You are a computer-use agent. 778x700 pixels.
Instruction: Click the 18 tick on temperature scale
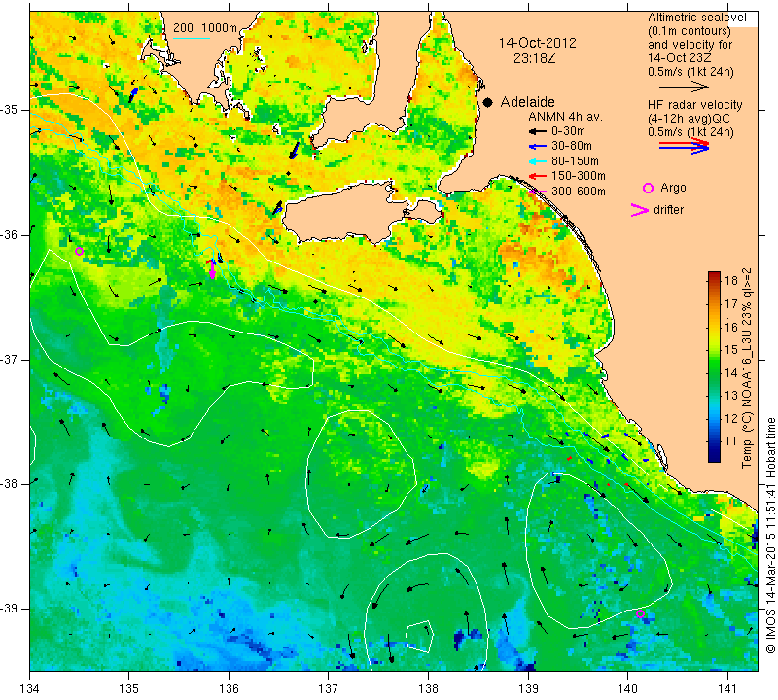(731, 280)
